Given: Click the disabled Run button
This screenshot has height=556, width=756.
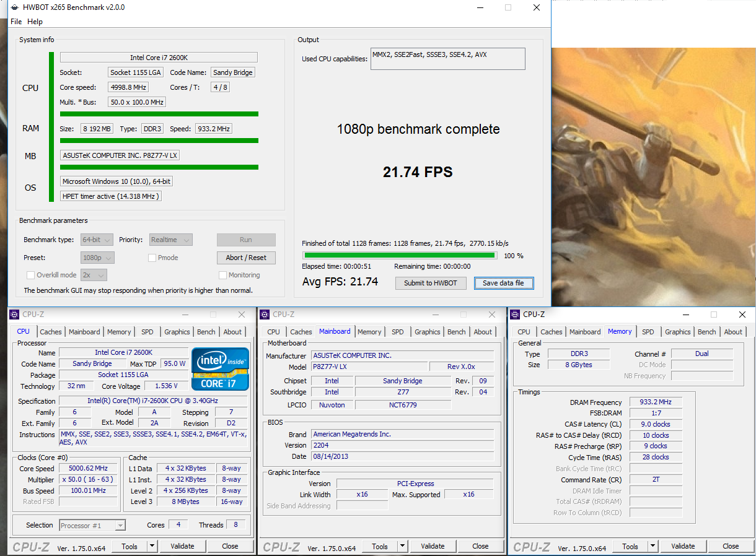Looking at the screenshot, I should (246, 240).
